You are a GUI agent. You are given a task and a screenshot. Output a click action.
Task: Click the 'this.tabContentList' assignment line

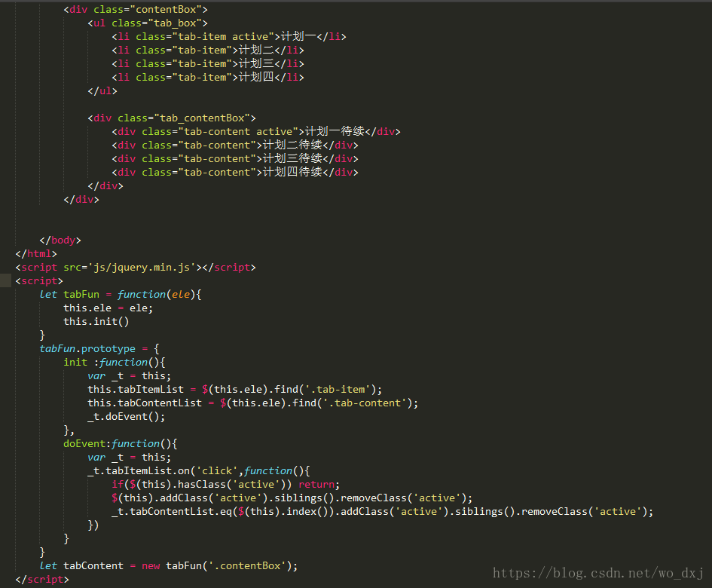(253, 403)
